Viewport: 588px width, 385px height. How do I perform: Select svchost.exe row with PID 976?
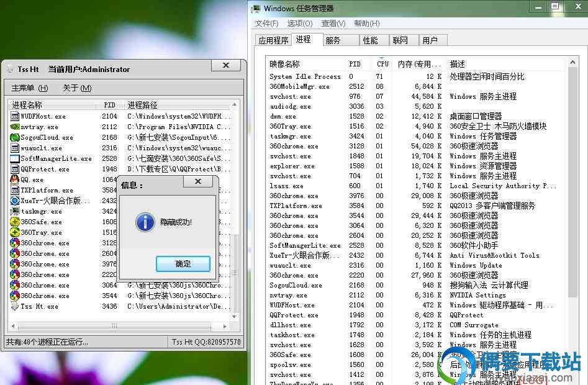coord(414,96)
